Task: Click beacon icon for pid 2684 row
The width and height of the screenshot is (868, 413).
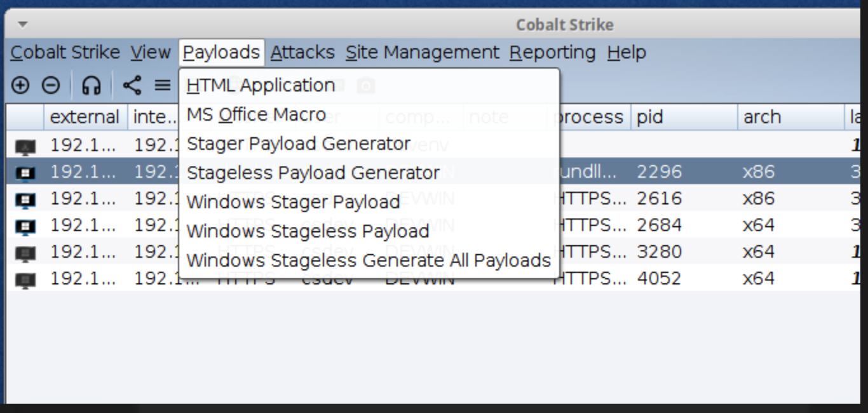Action: [x=26, y=226]
